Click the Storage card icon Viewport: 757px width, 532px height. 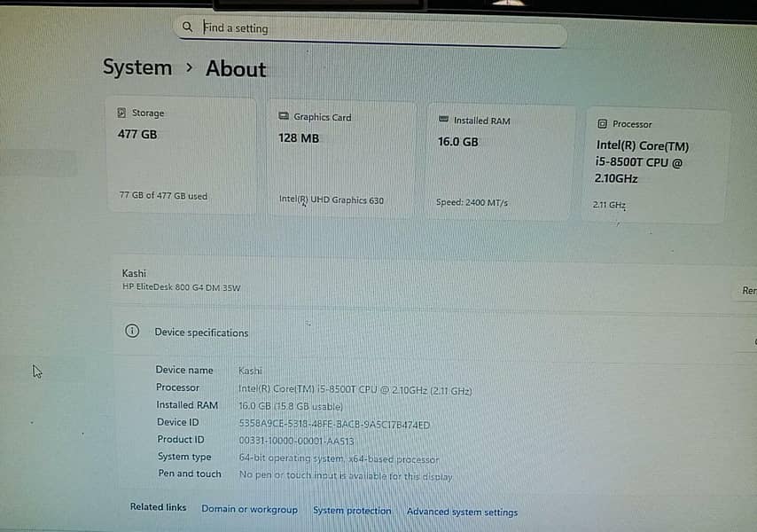coord(121,113)
